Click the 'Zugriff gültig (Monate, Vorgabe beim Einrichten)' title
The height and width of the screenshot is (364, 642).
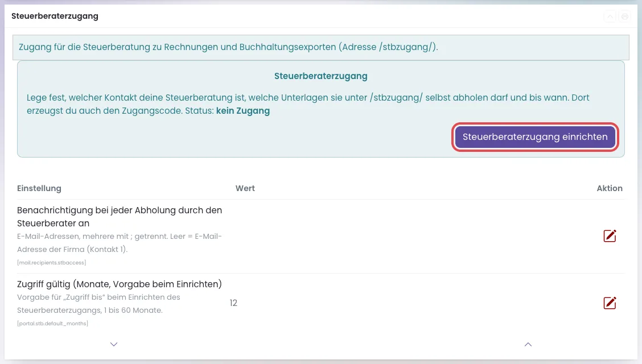119,284
